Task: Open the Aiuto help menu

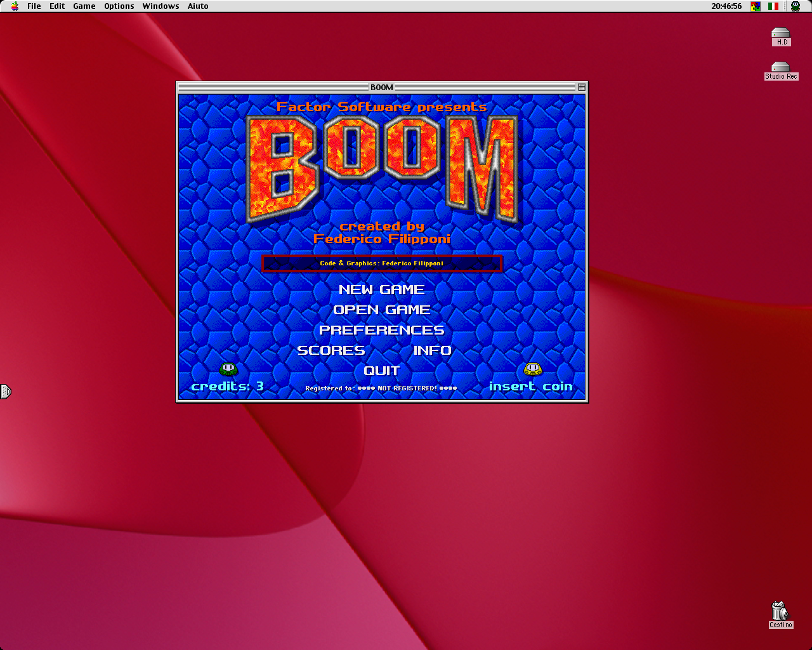Action: point(198,6)
